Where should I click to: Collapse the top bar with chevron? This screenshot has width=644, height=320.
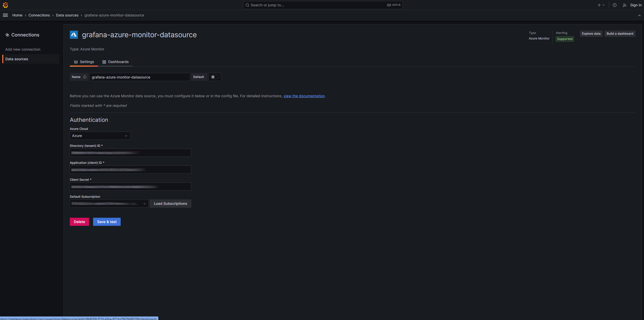pyautogui.click(x=639, y=15)
